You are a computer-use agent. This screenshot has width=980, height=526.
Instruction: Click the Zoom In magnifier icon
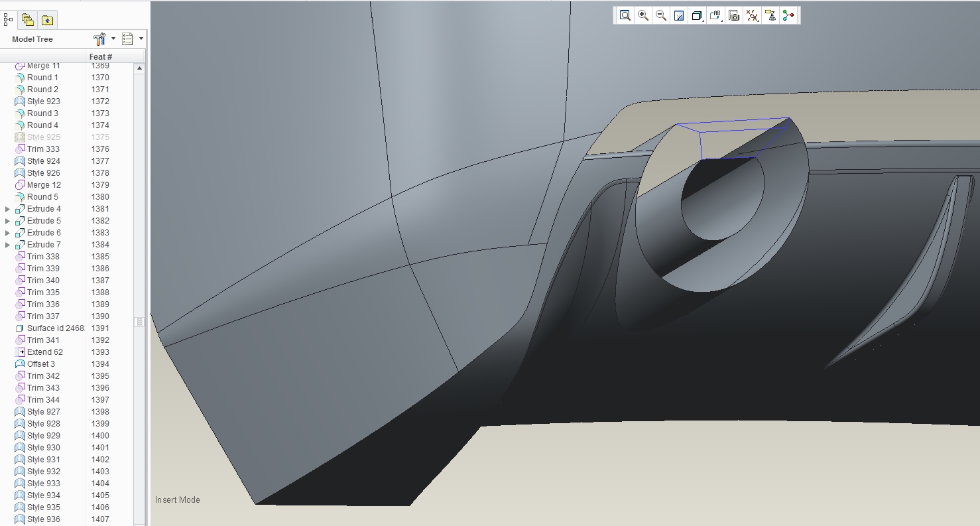pos(643,15)
